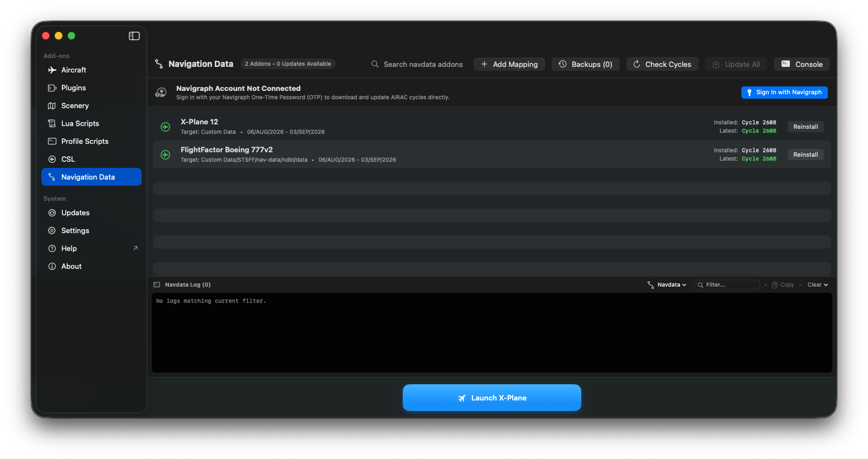
Task: Click 'Target: Custom Data/STSFF/nav-data/ndbl/data' text
Action: (x=244, y=160)
